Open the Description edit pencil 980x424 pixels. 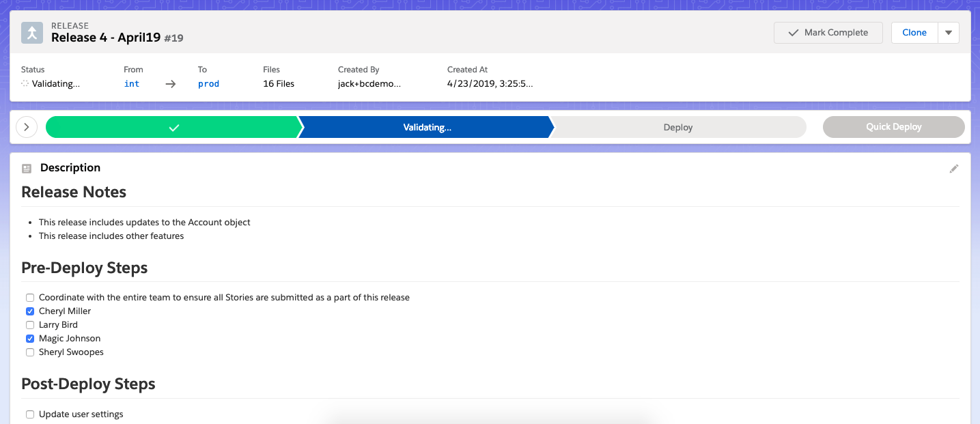[x=954, y=168]
